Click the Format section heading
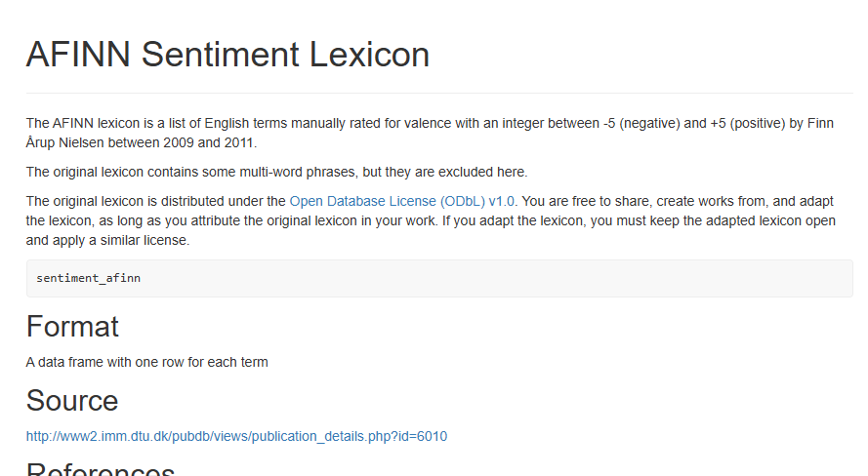This screenshot has height=476, width=868. point(72,326)
